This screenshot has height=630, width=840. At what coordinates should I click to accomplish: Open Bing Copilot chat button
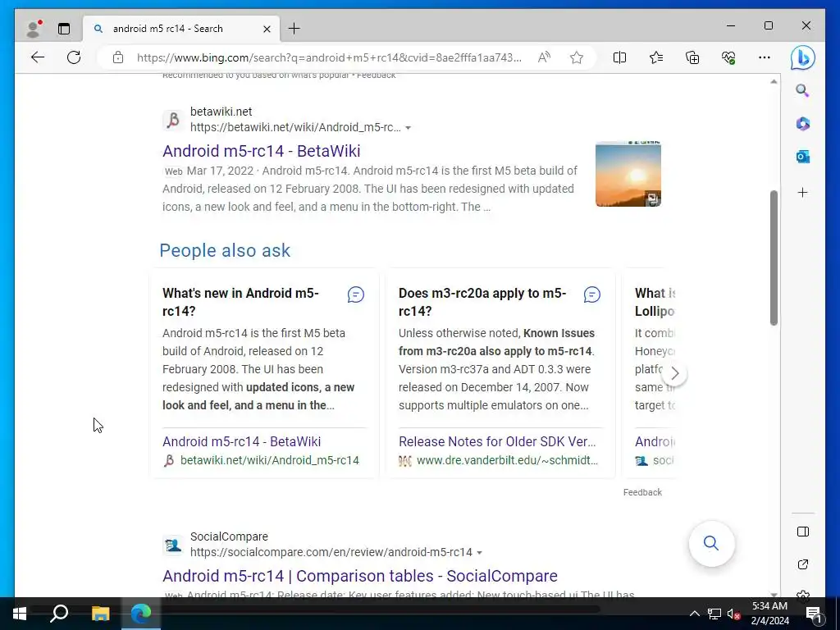[x=802, y=58]
